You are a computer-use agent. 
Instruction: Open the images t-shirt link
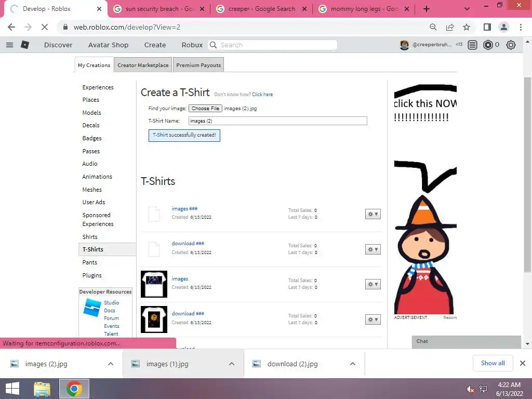tap(180, 279)
